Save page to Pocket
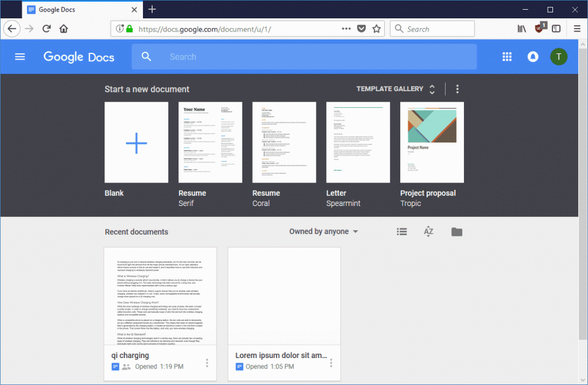 click(x=362, y=29)
